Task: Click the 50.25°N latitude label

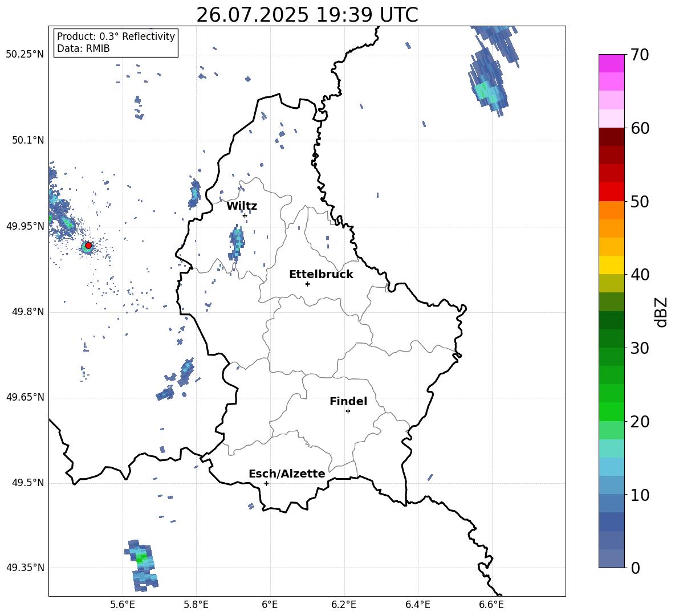Action: tap(25, 55)
